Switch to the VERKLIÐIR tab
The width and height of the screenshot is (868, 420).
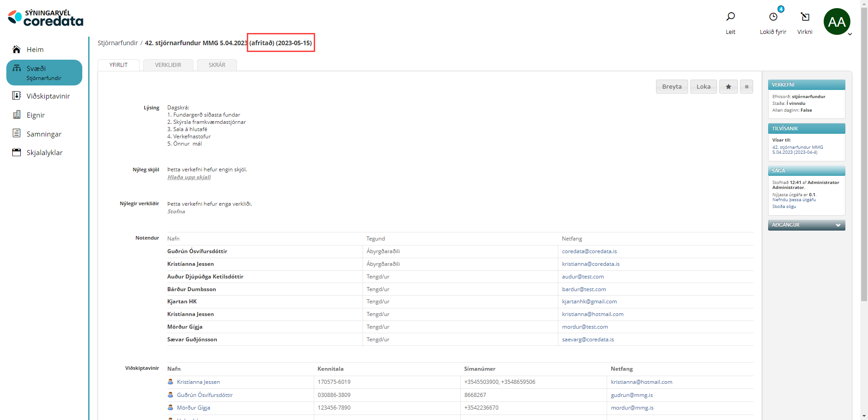coord(168,65)
